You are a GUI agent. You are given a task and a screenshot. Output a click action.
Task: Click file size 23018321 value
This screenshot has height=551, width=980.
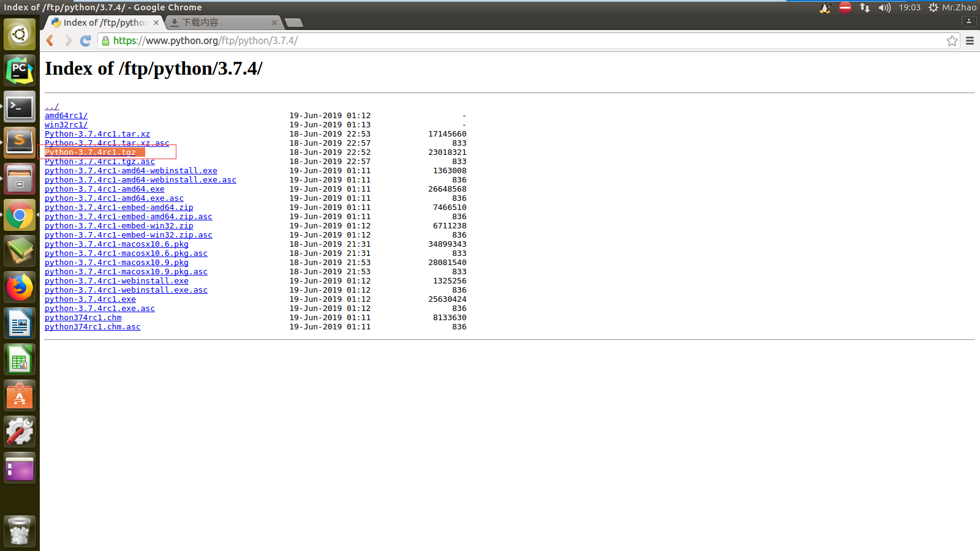[447, 152]
